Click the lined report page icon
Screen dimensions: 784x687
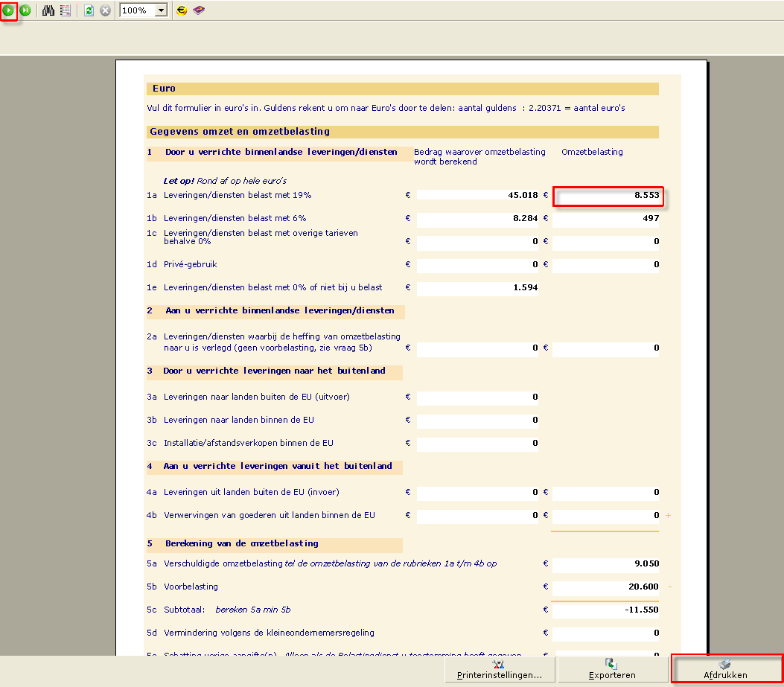(65, 10)
